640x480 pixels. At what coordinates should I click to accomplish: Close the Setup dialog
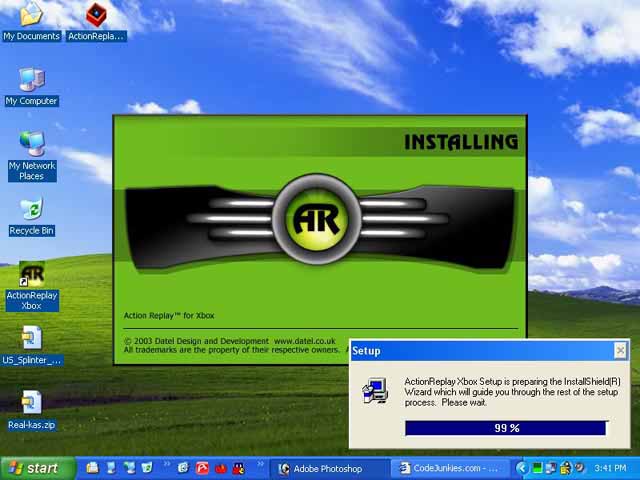click(620, 350)
